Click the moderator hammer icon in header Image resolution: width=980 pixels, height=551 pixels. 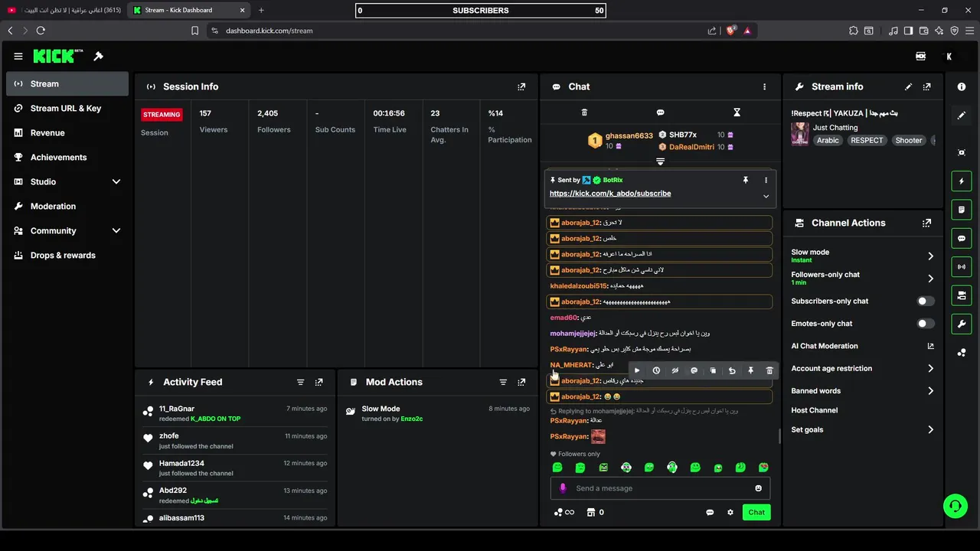(x=98, y=56)
